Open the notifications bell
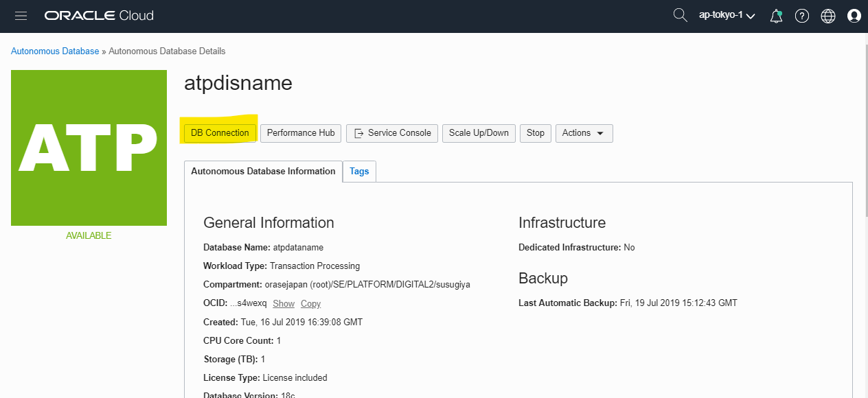Viewport: 868px width, 398px height. (x=776, y=15)
